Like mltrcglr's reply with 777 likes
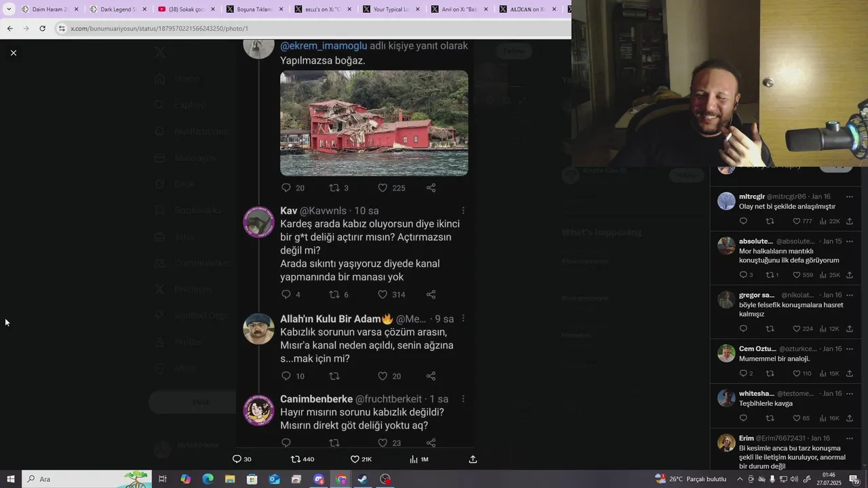The image size is (868, 488). click(797, 221)
